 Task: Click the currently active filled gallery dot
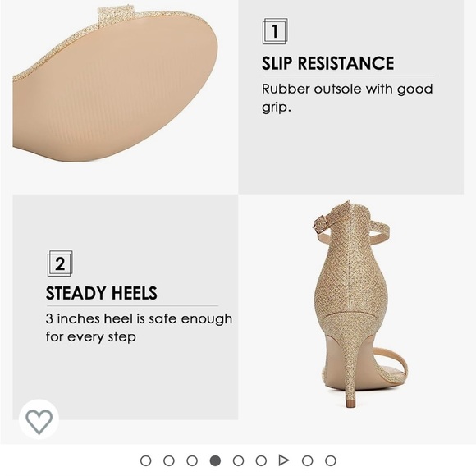click(x=215, y=460)
